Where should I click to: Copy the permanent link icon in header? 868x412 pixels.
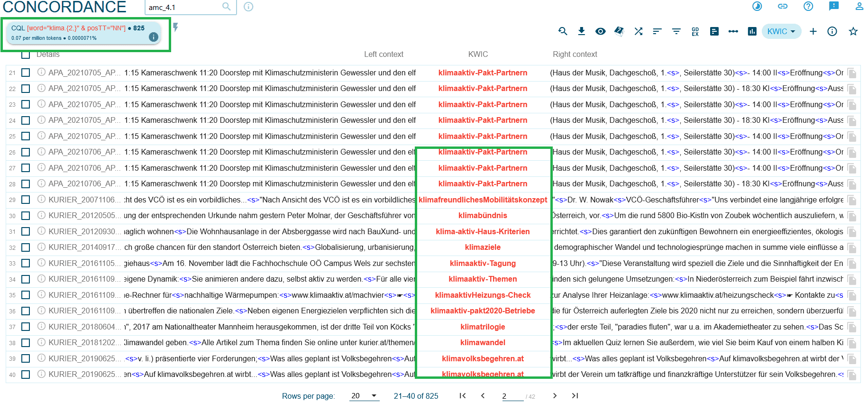[783, 6]
